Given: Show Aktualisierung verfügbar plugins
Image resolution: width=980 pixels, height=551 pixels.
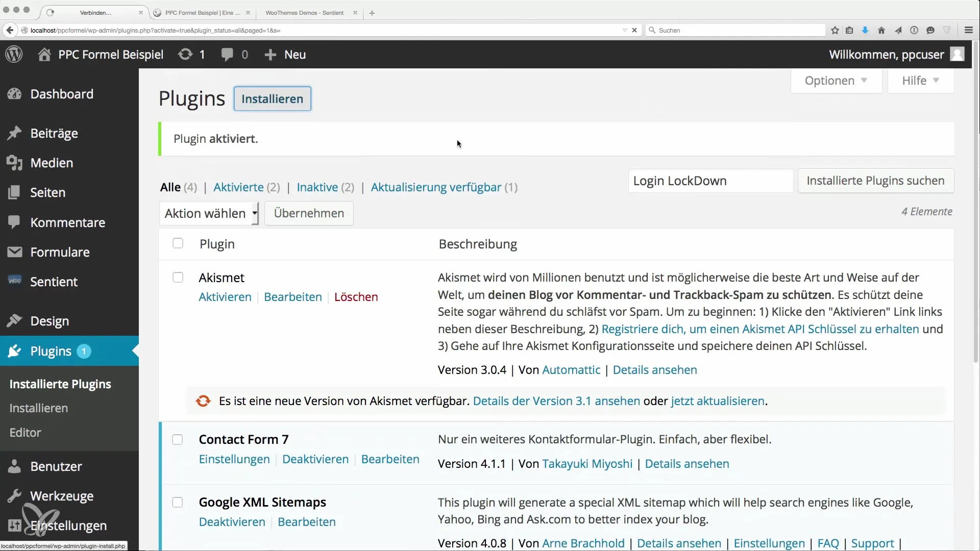Looking at the screenshot, I should [436, 187].
